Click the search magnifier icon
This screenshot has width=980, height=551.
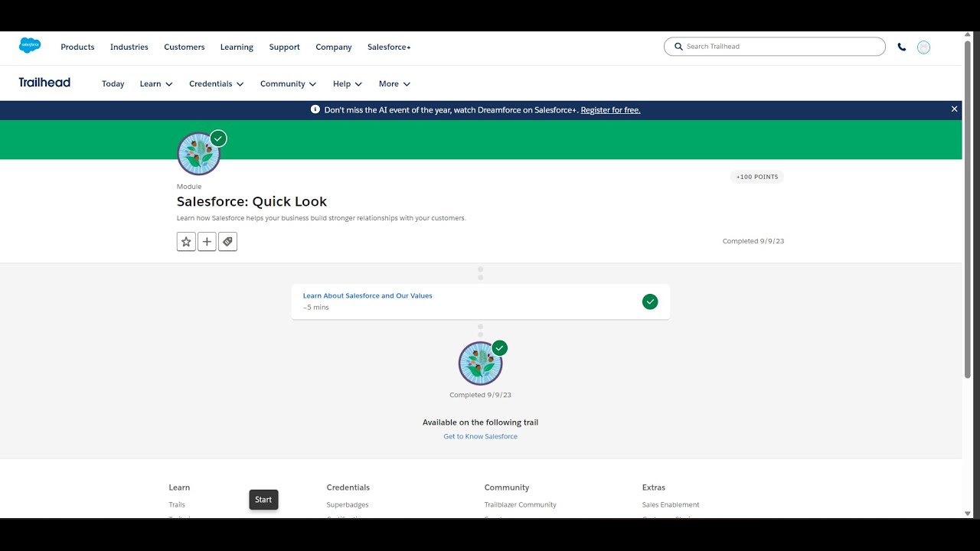[678, 47]
